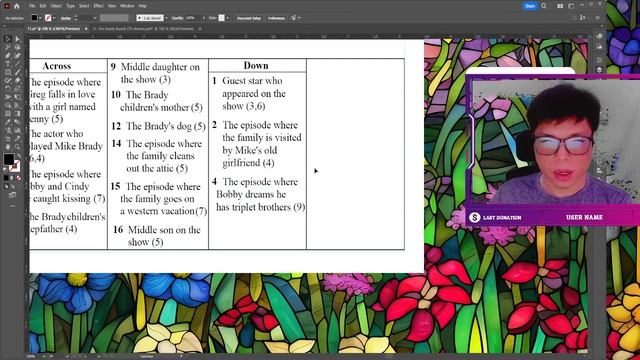The image size is (640, 360).
Task: Apply solid Color mode button under swatches
Action: point(6,178)
